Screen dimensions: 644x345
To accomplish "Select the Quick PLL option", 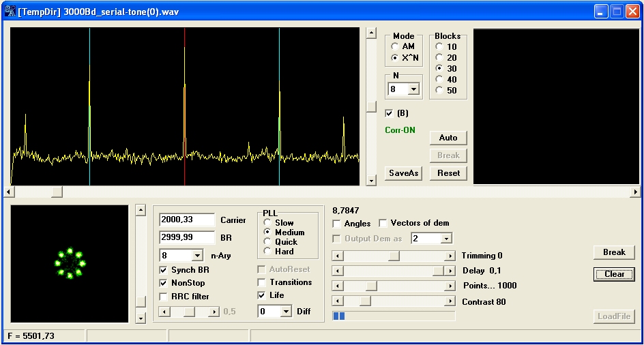I will pyautogui.click(x=268, y=242).
